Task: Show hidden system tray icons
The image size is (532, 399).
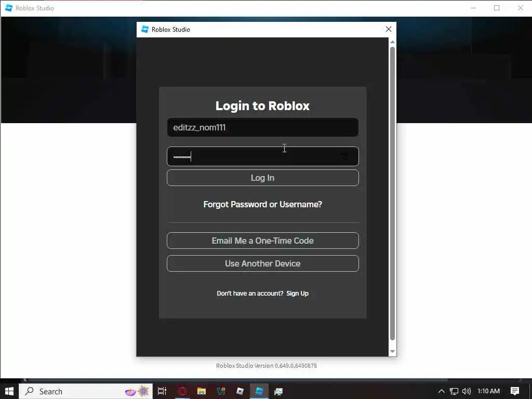Action: pyautogui.click(x=442, y=391)
